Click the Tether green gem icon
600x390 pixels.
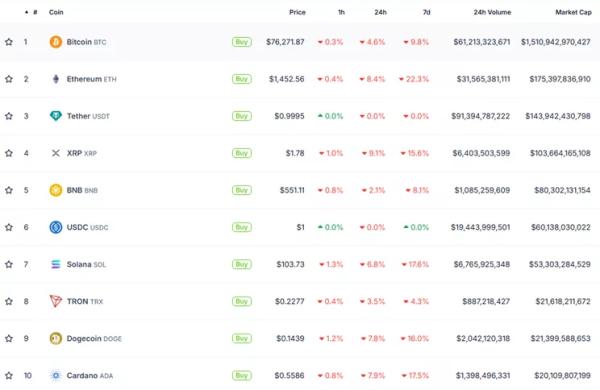coord(56,116)
